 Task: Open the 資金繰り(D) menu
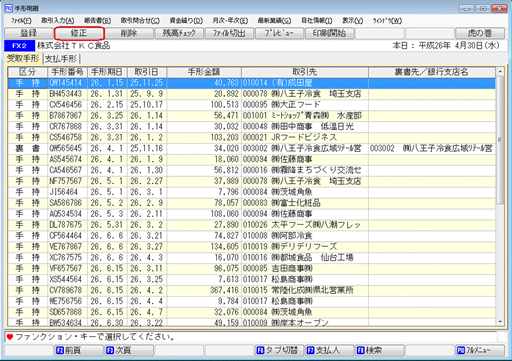(x=186, y=21)
